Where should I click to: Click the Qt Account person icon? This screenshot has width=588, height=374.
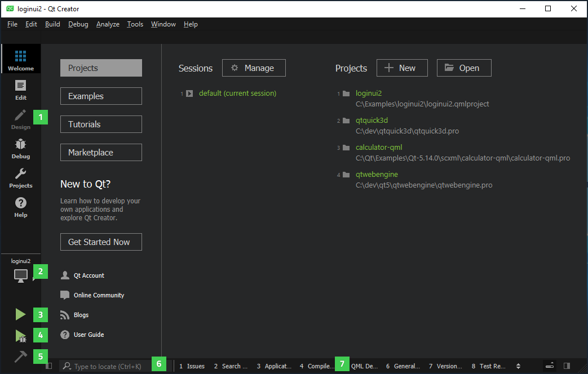click(x=65, y=275)
